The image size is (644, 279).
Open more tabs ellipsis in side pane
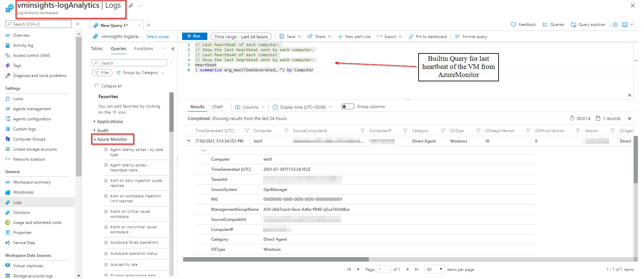pos(164,48)
